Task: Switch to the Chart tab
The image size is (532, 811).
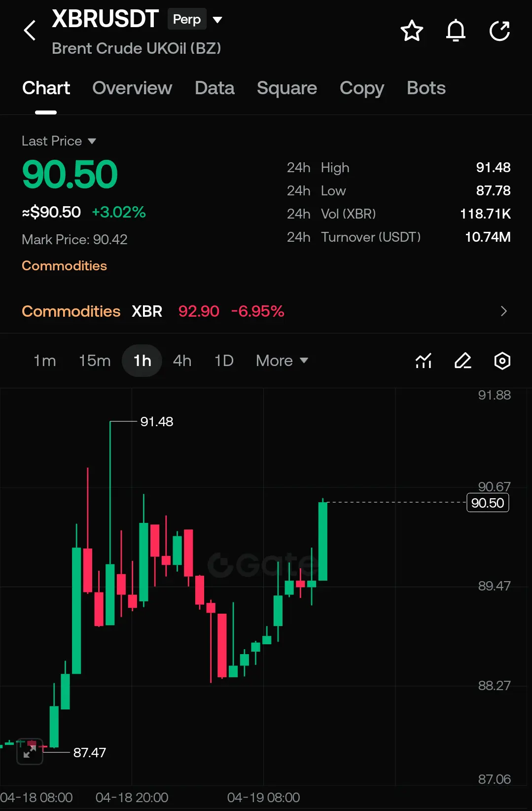Action: 46,88
